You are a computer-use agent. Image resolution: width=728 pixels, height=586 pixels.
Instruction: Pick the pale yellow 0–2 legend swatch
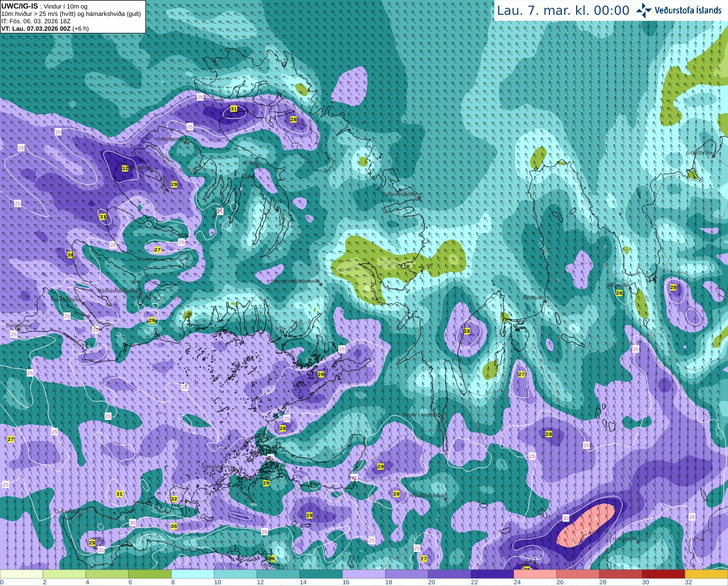[x=22, y=574]
